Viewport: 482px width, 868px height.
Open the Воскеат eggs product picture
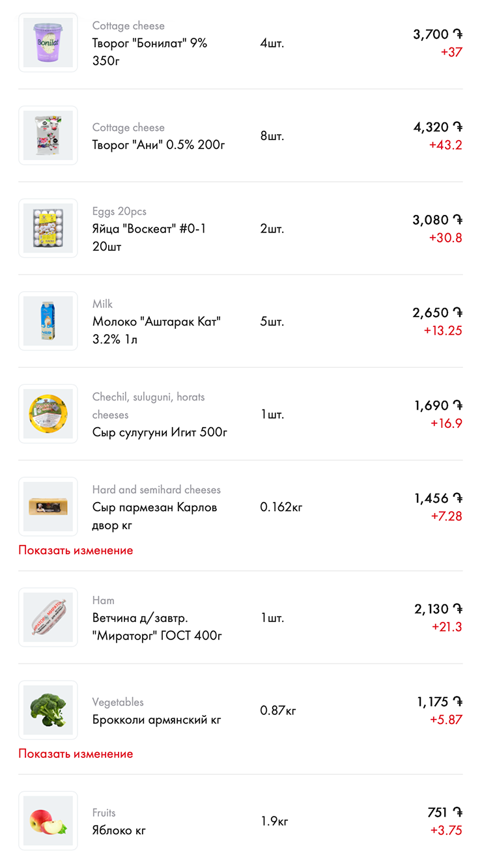(48, 229)
